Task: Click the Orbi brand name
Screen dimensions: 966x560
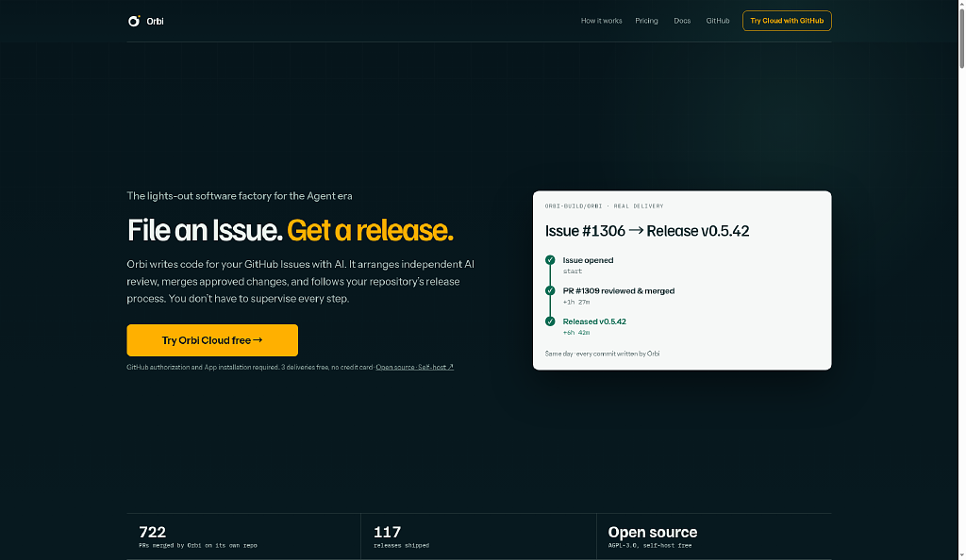Action: click(x=155, y=22)
